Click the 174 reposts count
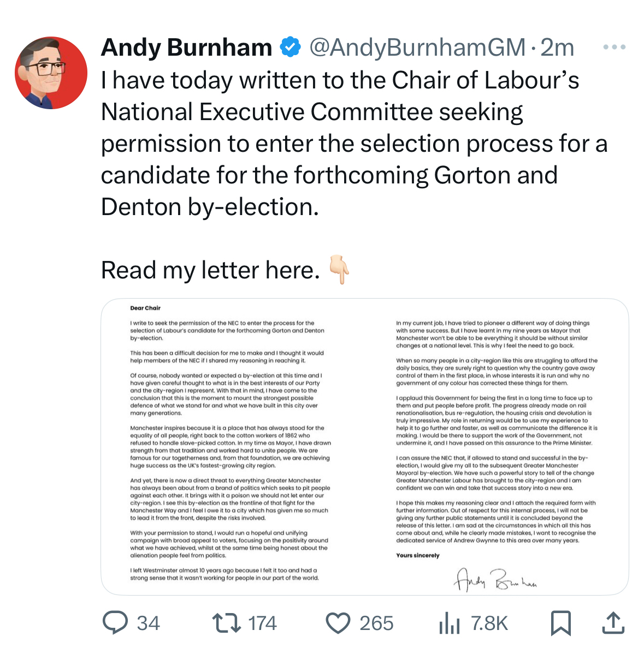The height and width of the screenshot is (648, 644). (x=262, y=623)
